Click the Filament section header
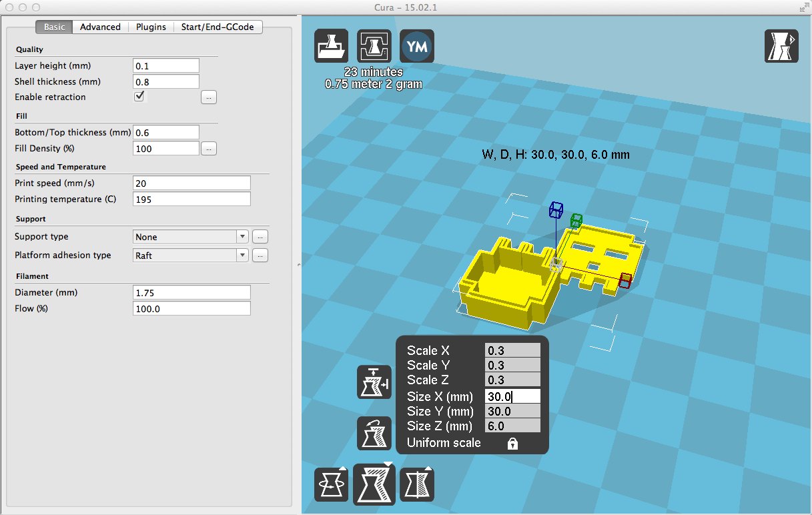The height and width of the screenshot is (515, 812). coord(32,276)
